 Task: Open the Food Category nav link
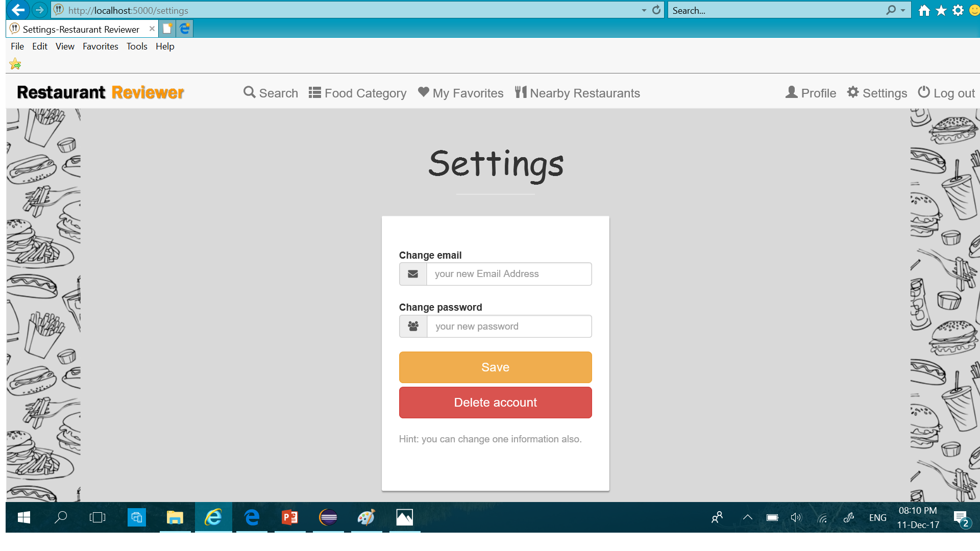click(357, 93)
